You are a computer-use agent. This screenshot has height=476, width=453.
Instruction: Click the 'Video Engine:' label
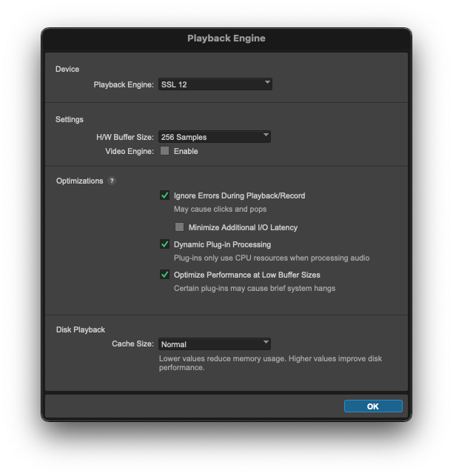[x=130, y=151]
